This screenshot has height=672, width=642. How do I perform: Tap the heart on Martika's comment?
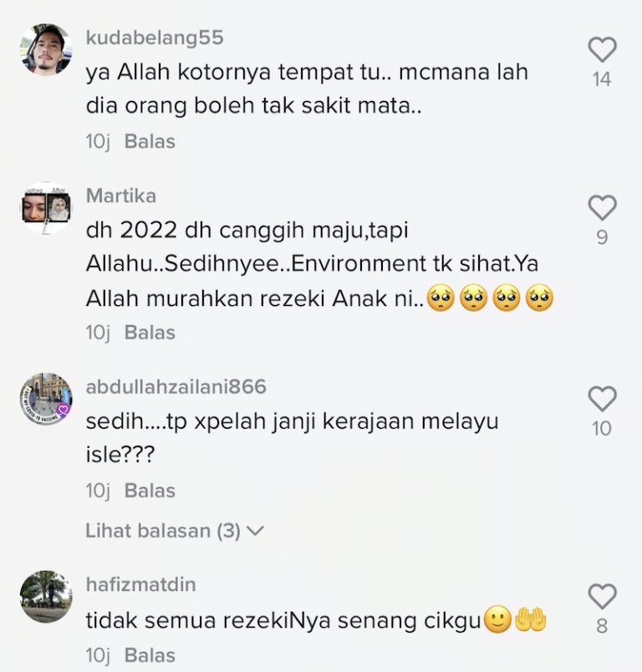click(602, 208)
